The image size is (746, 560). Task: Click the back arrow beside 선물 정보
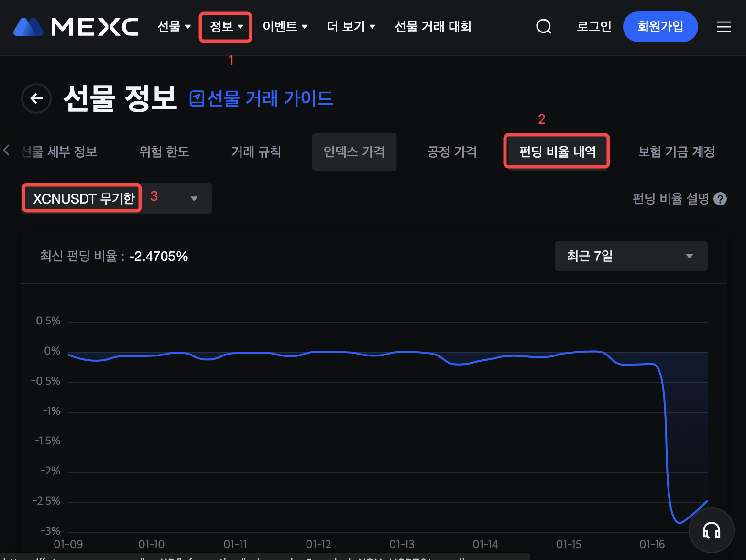point(36,98)
